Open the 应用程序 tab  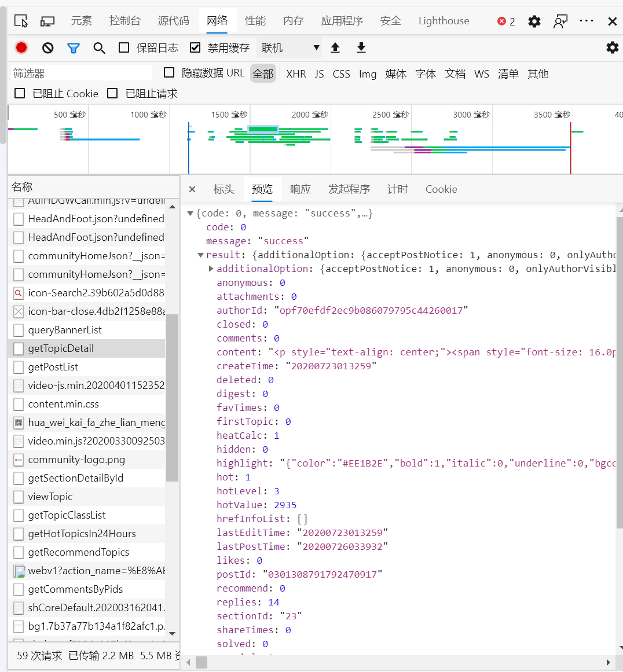(342, 21)
